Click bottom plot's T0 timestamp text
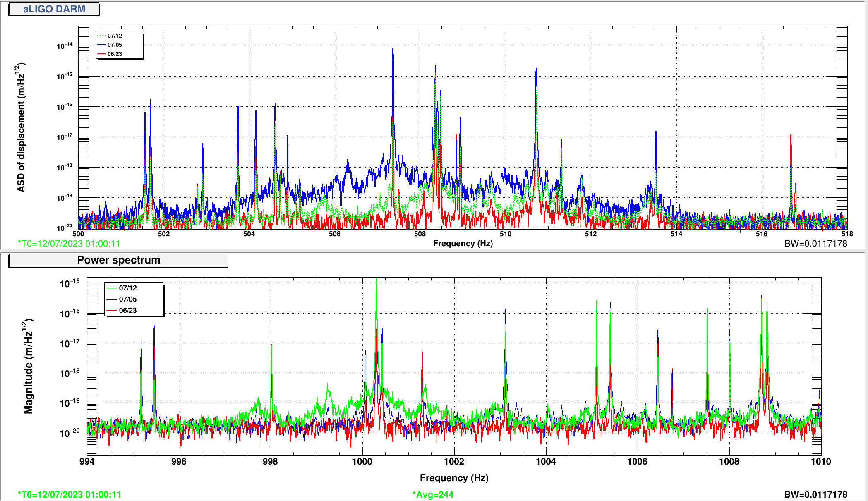 tap(70, 494)
